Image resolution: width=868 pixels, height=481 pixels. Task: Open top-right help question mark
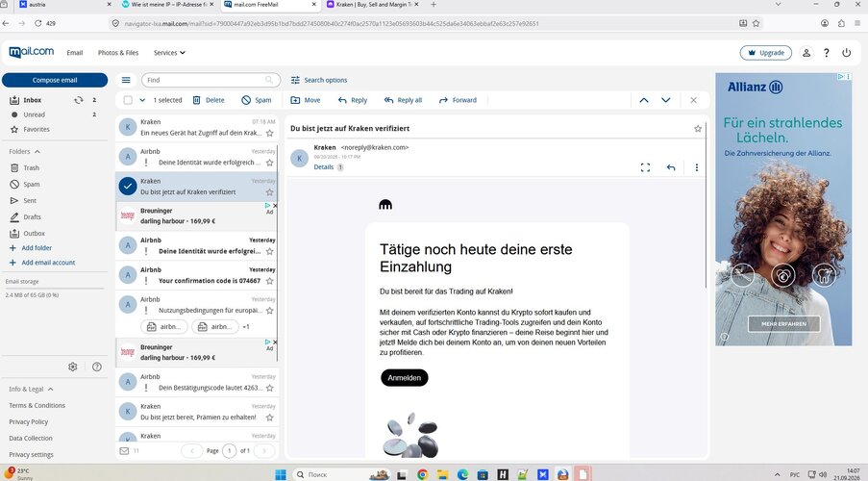[827, 53]
